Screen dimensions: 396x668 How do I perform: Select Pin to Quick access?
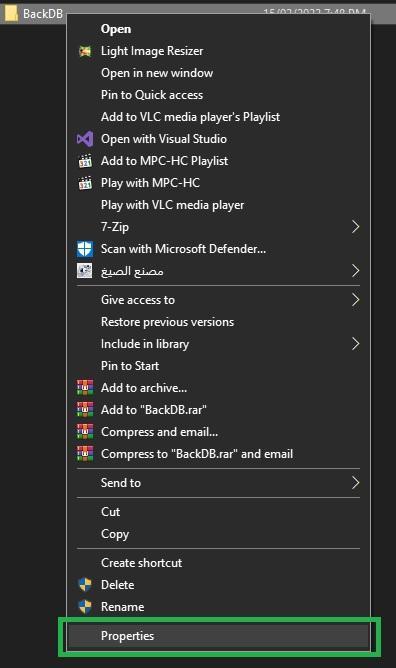point(218,95)
